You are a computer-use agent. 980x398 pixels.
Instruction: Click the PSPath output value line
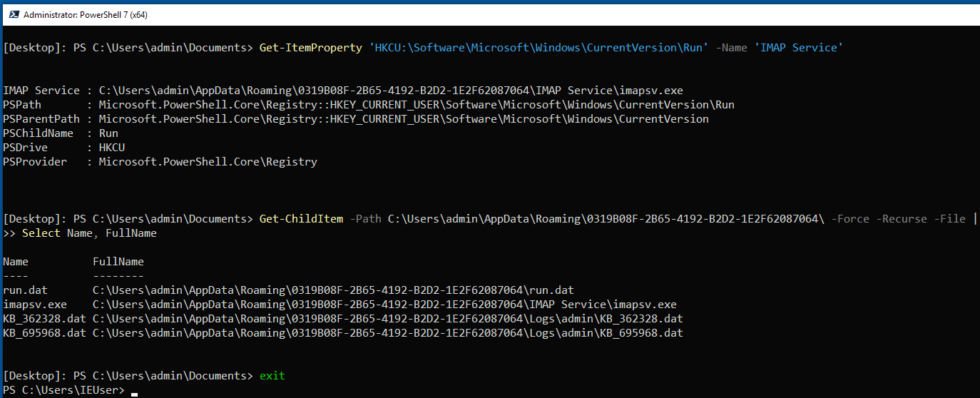click(417, 105)
